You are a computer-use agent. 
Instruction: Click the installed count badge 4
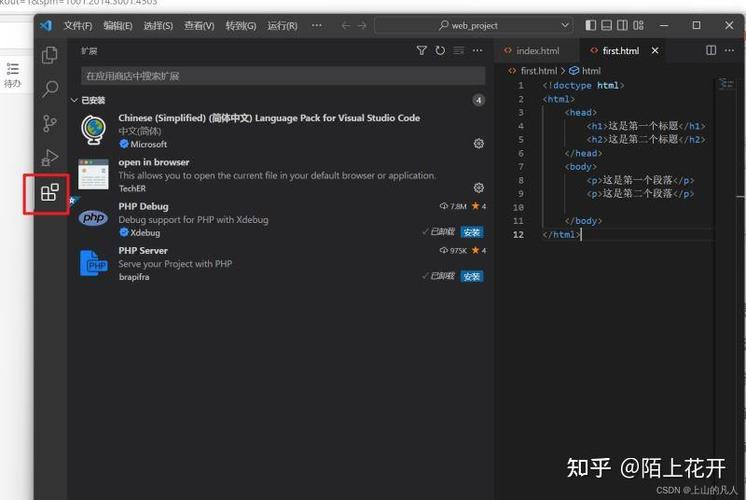pyautogui.click(x=479, y=100)
